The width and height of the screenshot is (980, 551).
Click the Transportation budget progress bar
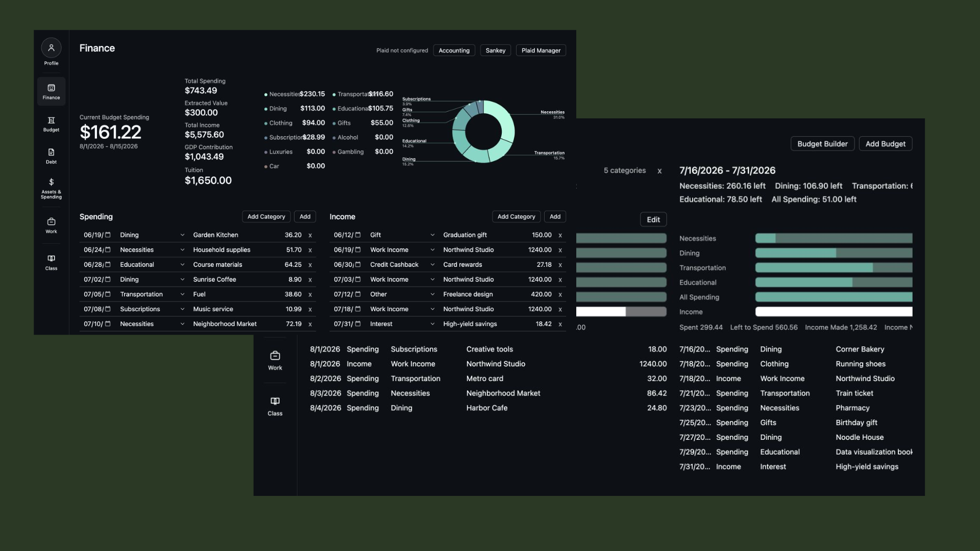(x=834, y=268)
